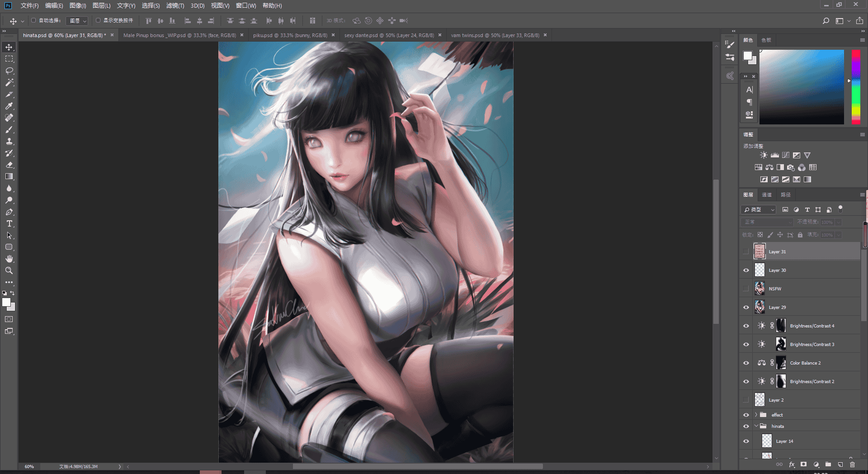Switch to vam twins.psd document tab
Image resolution: width=868 pixels, height=474 pixels.
pyautogui.click(x=495, y=35)
